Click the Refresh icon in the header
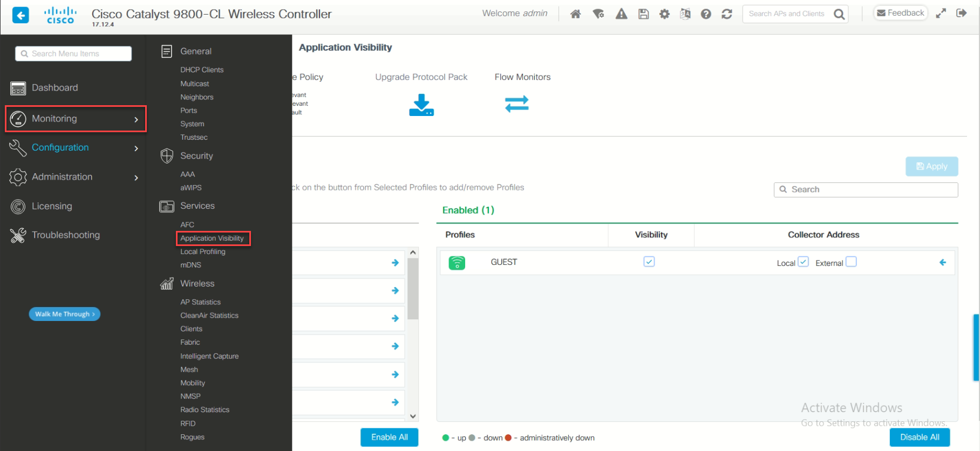This screenshot has height=451, width=980. click(x=727, y=14)
